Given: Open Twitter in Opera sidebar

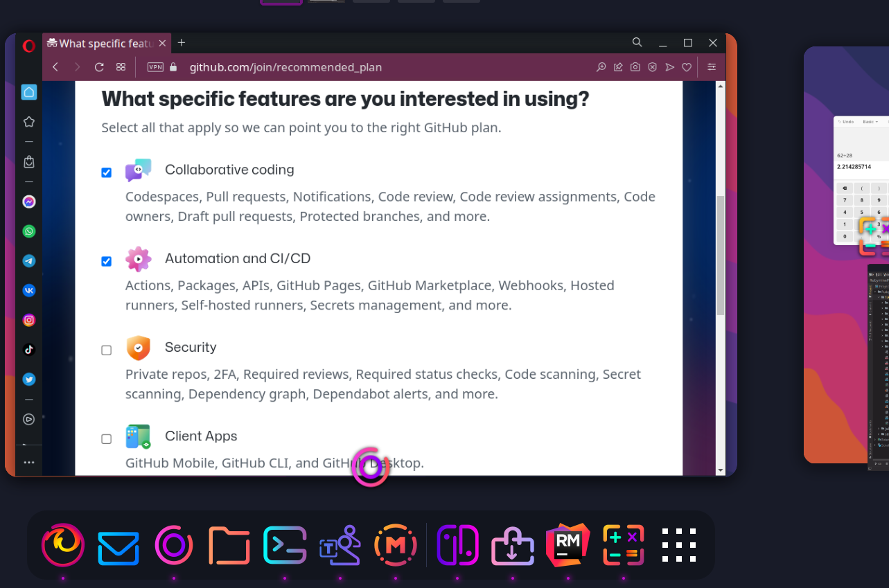Looking at the screenshot, I should coord(28,380).
